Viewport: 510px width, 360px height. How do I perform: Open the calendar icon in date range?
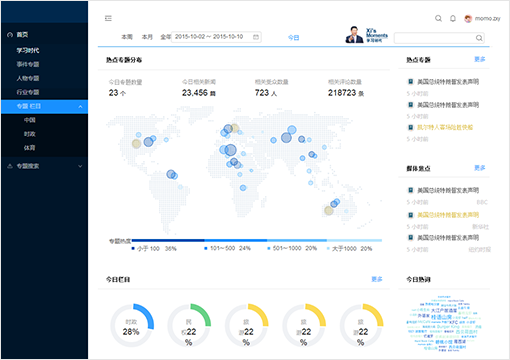click(256, 37)
